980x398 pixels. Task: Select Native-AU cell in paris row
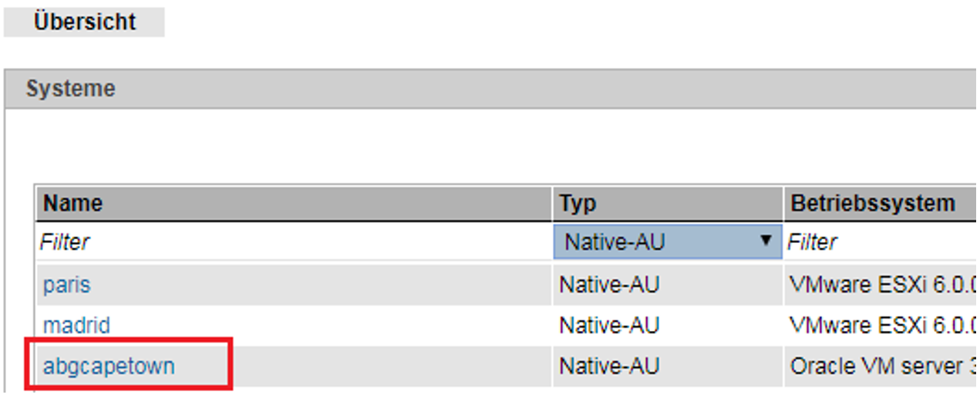point(609,285)
